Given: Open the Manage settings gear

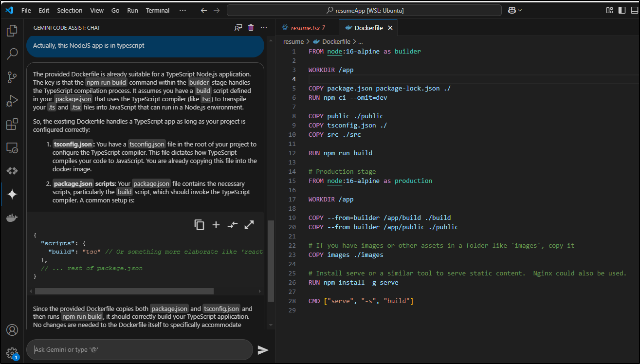Looking at the screenshot, I should pyautogui.click(x=12, y=353).
